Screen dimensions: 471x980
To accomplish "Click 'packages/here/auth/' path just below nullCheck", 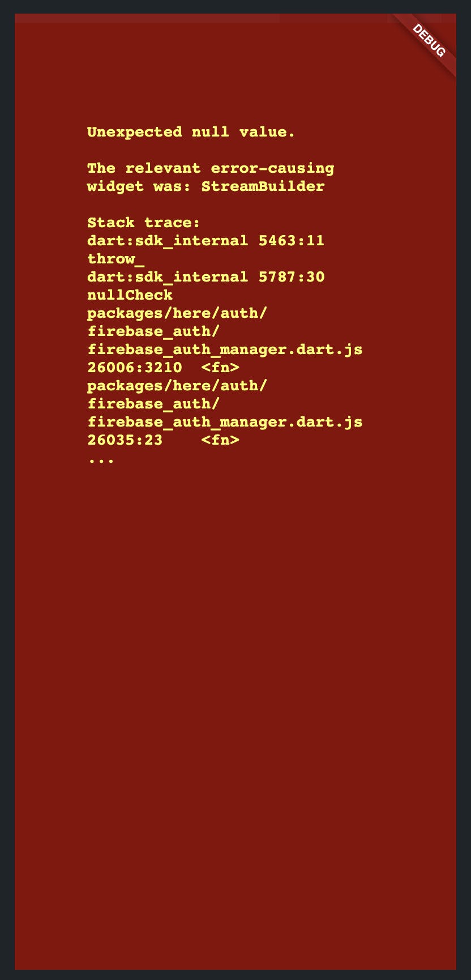I will [x=177, y=313].
